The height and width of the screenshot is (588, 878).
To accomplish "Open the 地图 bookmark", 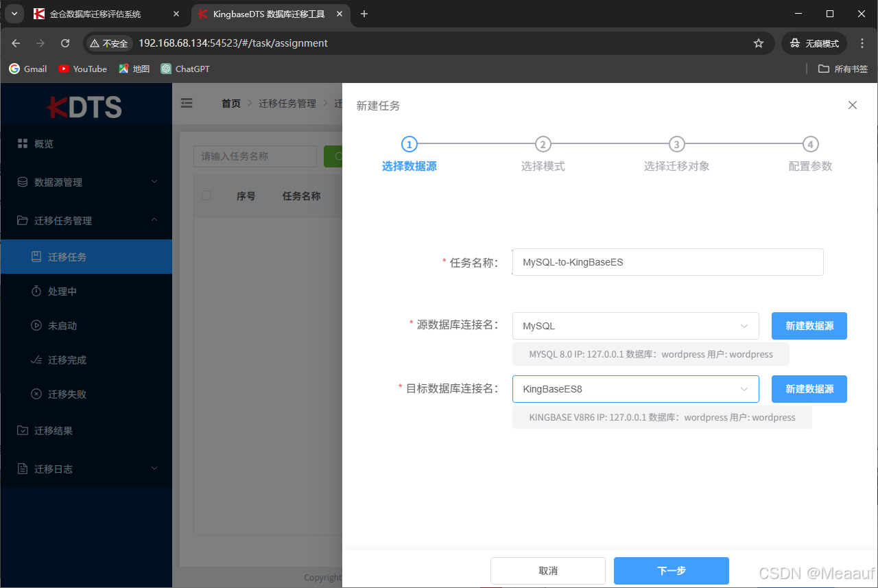I will [x=134, y=69].
